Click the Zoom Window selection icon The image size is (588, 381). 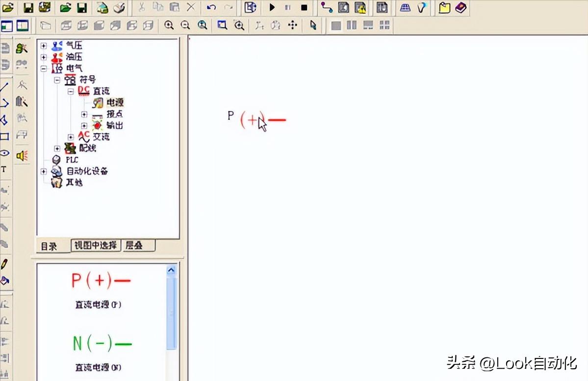pos(222,25)
